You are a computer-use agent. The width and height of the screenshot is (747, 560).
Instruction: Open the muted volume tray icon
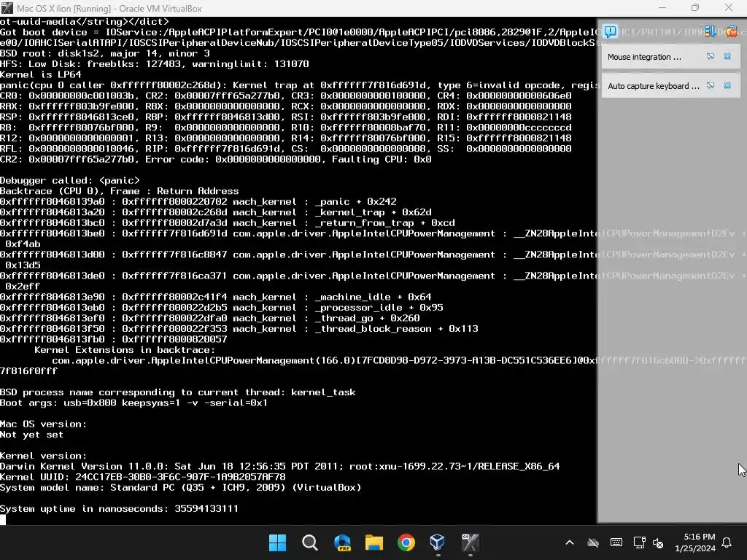coord(659,542)
